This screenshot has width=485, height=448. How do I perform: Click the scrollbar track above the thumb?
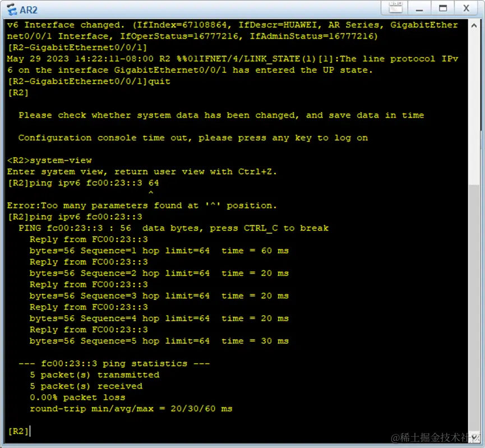click(x=474, y=107)
